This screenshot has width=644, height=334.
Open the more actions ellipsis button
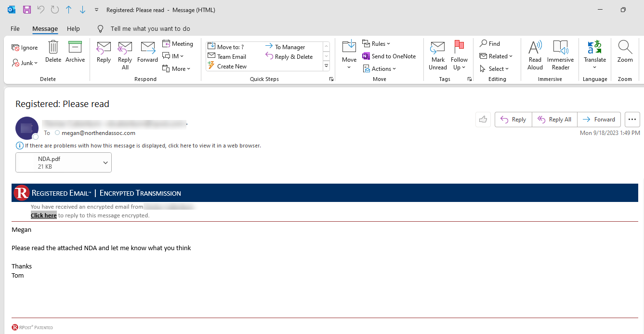tap(632, 120)
